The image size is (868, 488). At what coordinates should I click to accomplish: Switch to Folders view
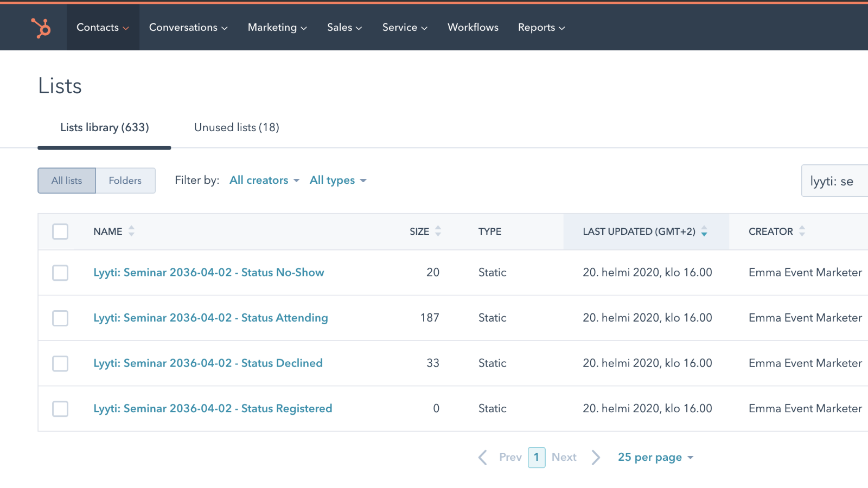[125, 180]
